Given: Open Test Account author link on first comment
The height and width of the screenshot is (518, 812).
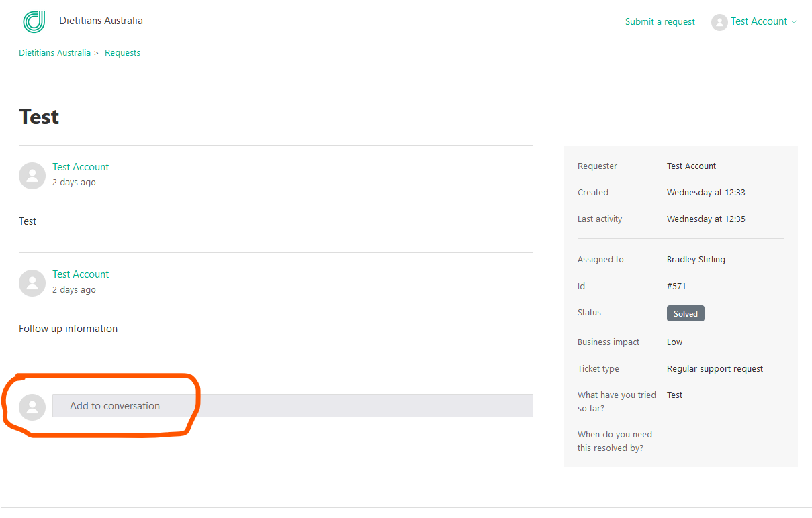Looking at the screenshot, I should [81, 167].
